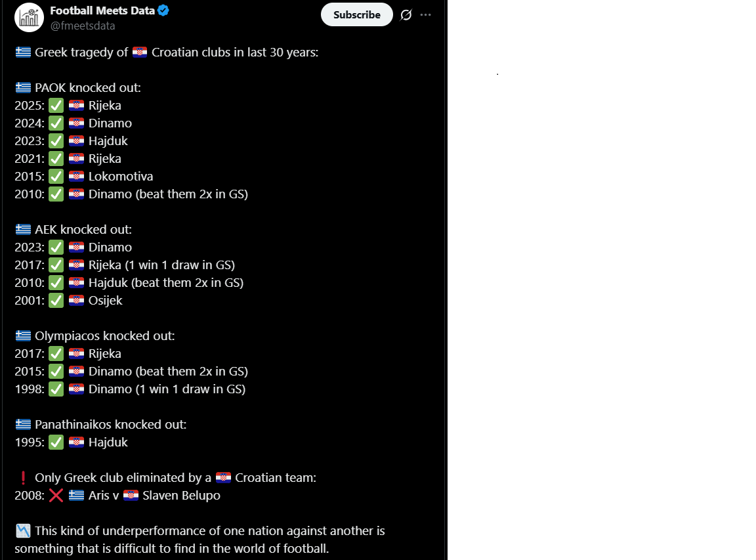Screen dimensions: 756x560
Task: Click the Croatian flag beside Slaven Belupo
Action: tap(131, 496)
